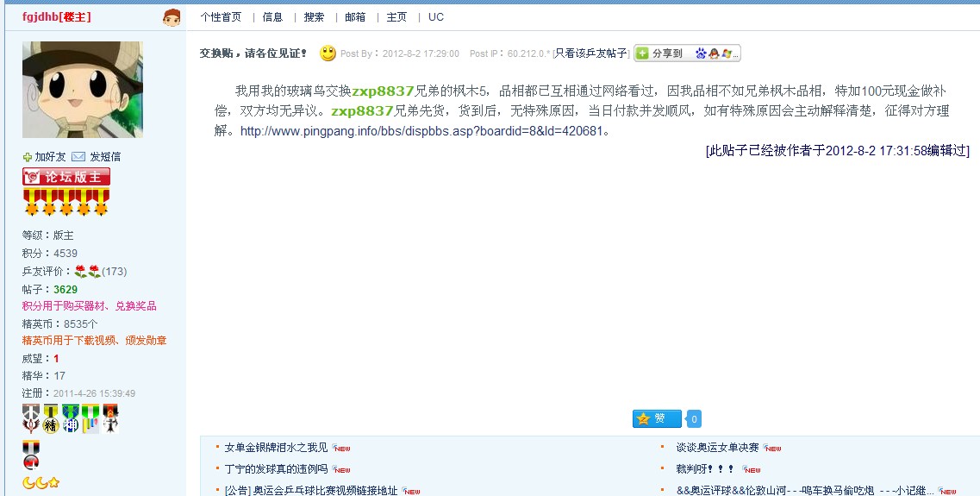Open the 信息 menu item

272,17
